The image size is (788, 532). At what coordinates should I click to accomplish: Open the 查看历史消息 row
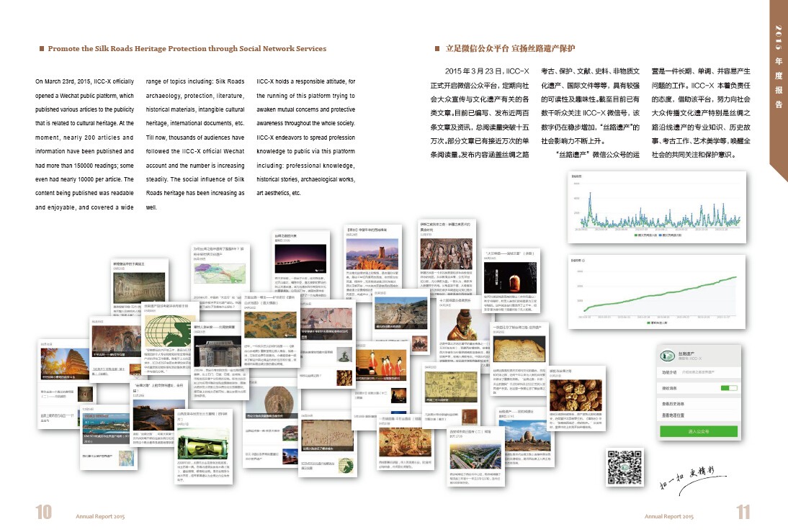699,404
